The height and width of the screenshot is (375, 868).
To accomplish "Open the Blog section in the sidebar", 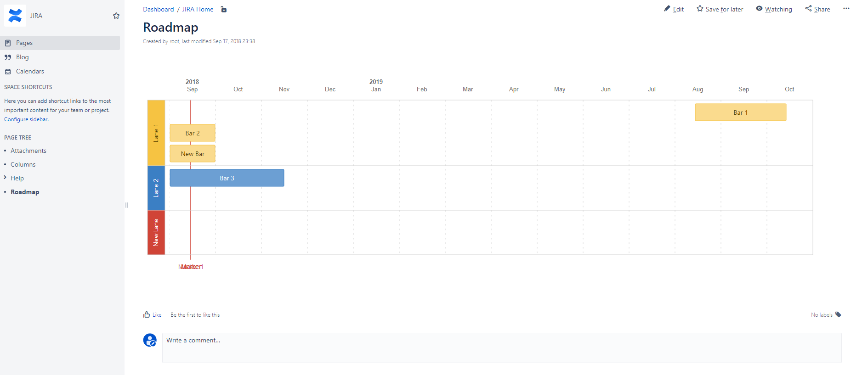I will 22,57.
